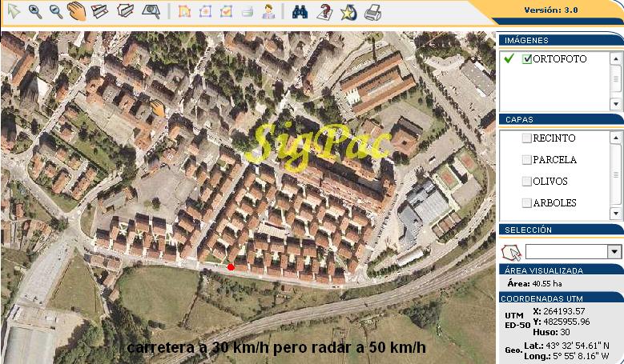Open the Selección dropdown arrow
The width and height of the screenshot is (624, 364).
pyautogui.click(x=614, y=252)
